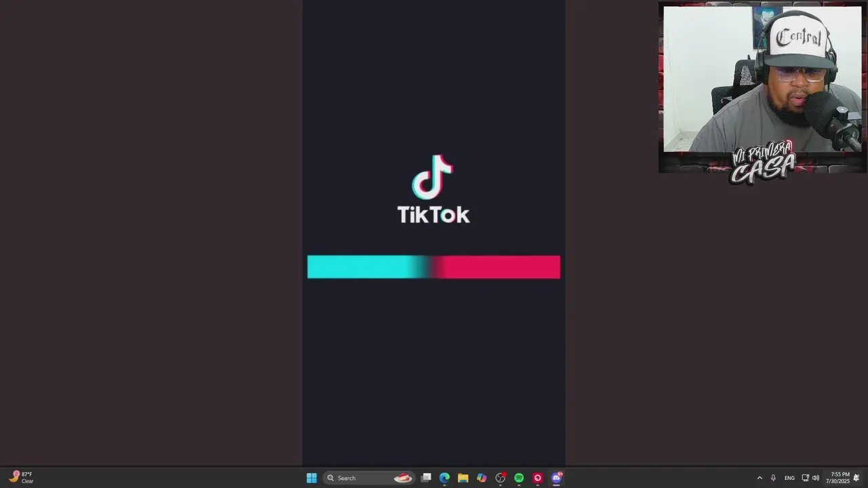This screenshot has height=488, width=868.
Task: Open the Copilot app in taskbar
Action: 481,478
